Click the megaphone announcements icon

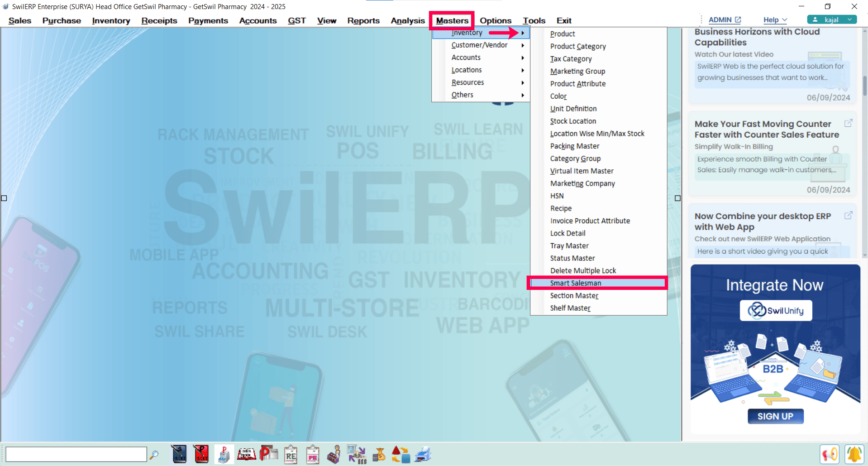point(830,454)
